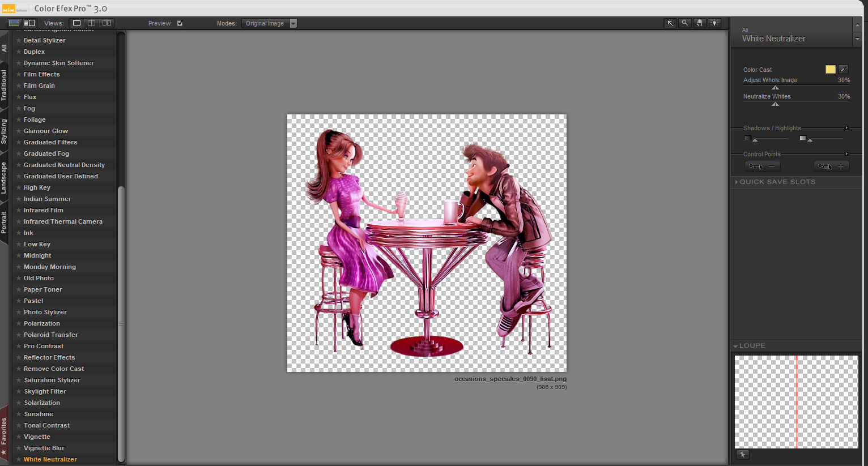The height and width of the screenshot is (466, 868).
Task: Toggle the Preview checkbox
Action: [180, 23]
